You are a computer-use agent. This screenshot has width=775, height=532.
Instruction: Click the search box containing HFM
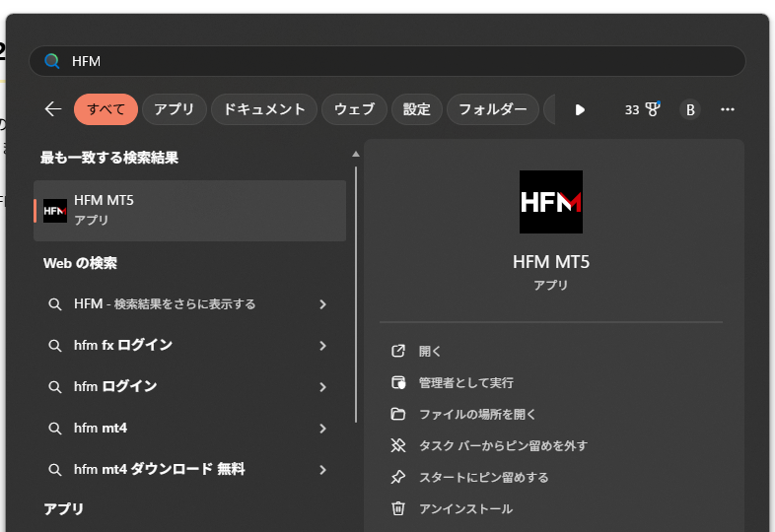tap(394, 61)
